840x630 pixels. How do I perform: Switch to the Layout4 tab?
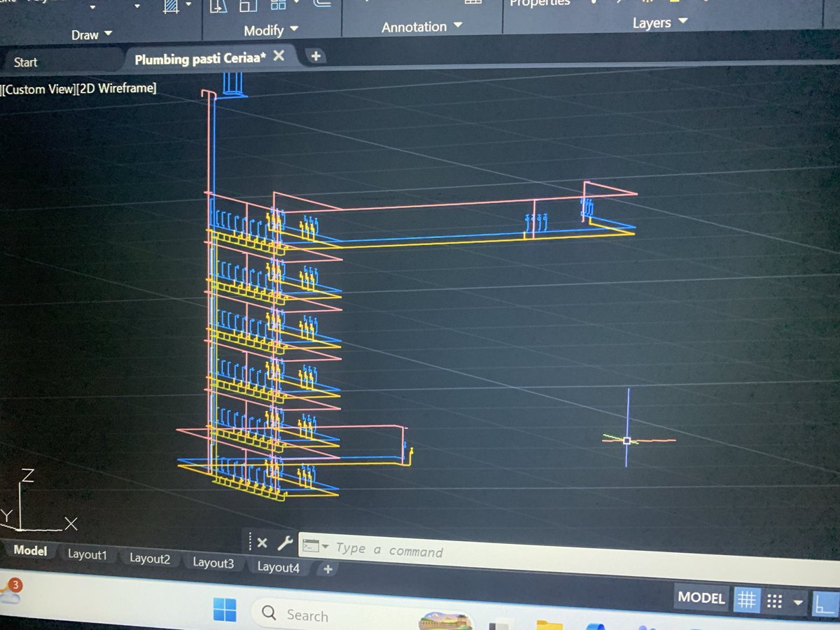tap(278, 568)
